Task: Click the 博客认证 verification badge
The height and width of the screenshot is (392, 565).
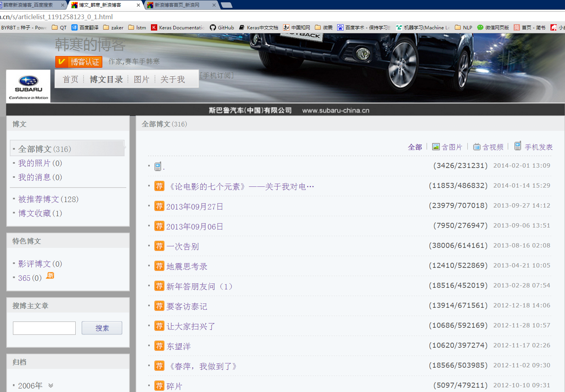Action: [79, 62]
